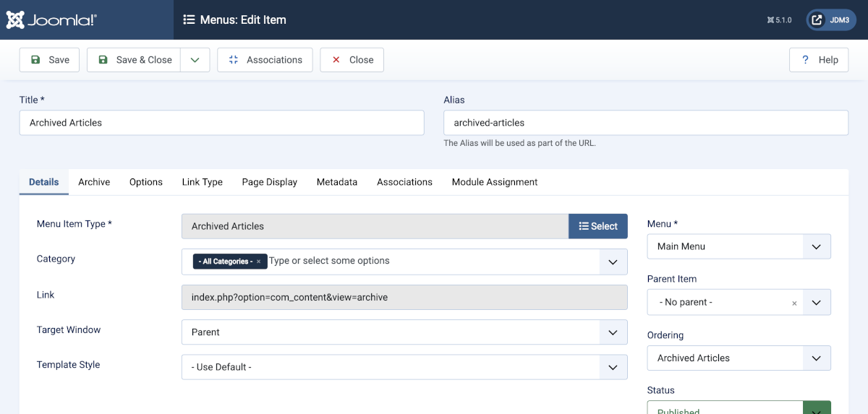868x414 pixels.
Task: Focus the Alias input field
Action: 645,123
